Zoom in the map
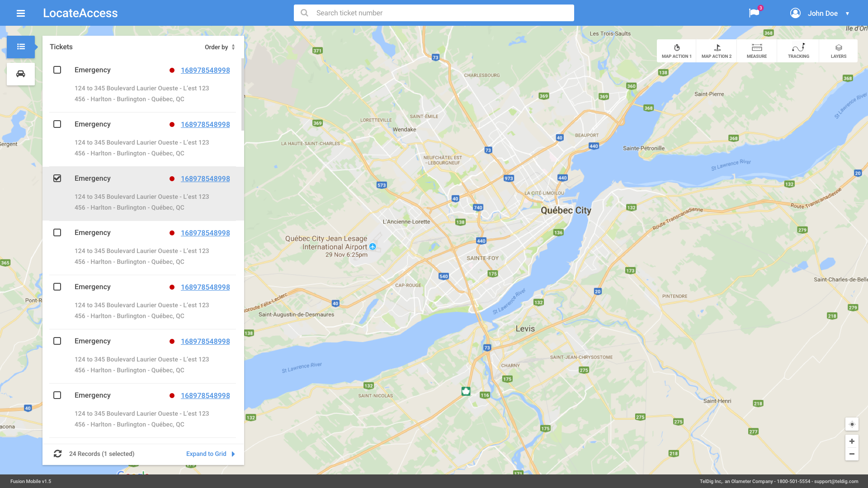Screen dimensions: 868x488 (x=852, y=441)
